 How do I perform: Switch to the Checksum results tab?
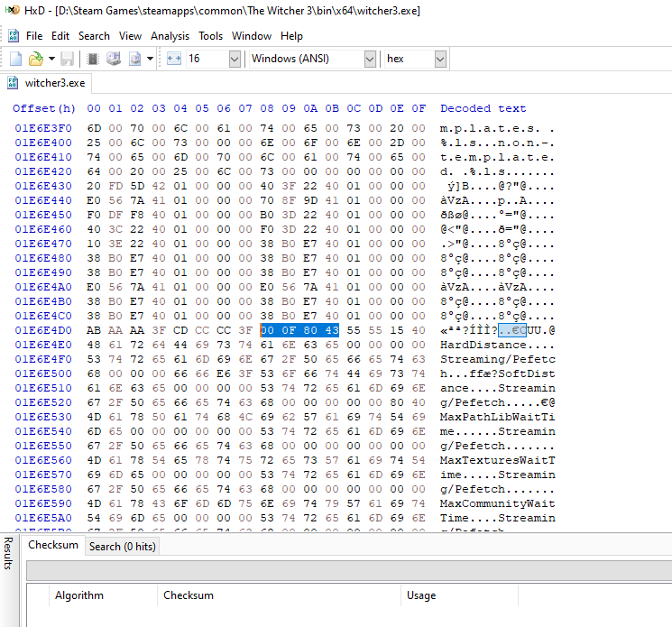[x=53, y=545]
